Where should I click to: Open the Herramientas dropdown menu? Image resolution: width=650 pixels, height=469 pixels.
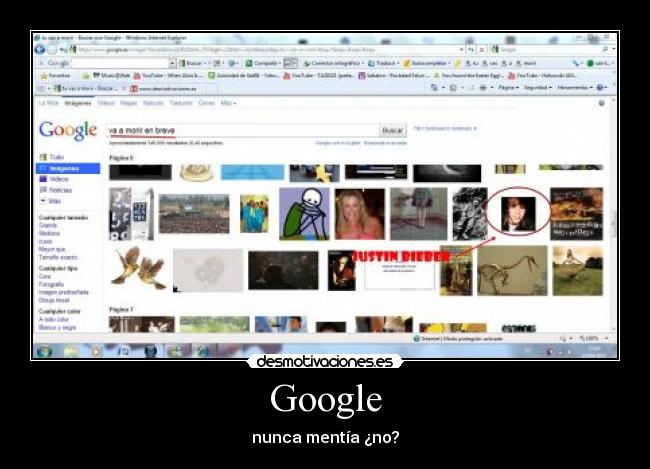click(x=575, y=87)
